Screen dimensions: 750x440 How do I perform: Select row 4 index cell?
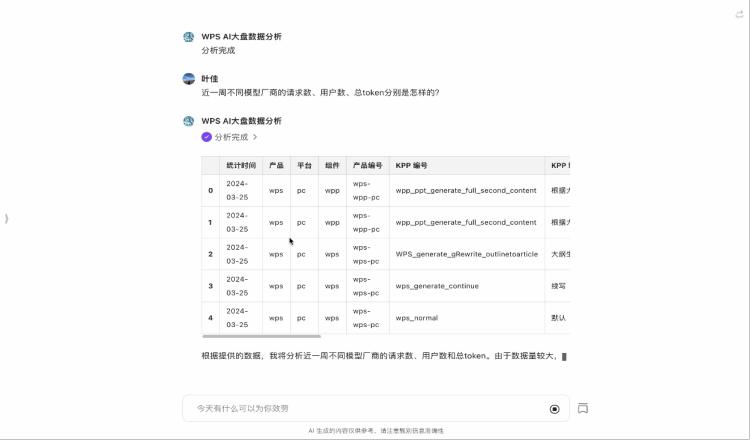point(210,318)
